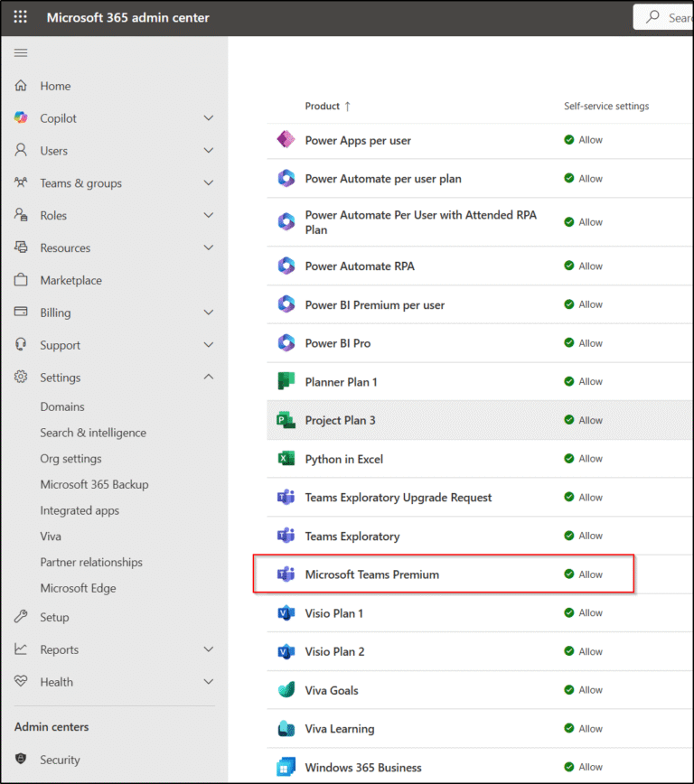Open the Security admin center
This screenshot has width=694, height=784.
(60, 760)
